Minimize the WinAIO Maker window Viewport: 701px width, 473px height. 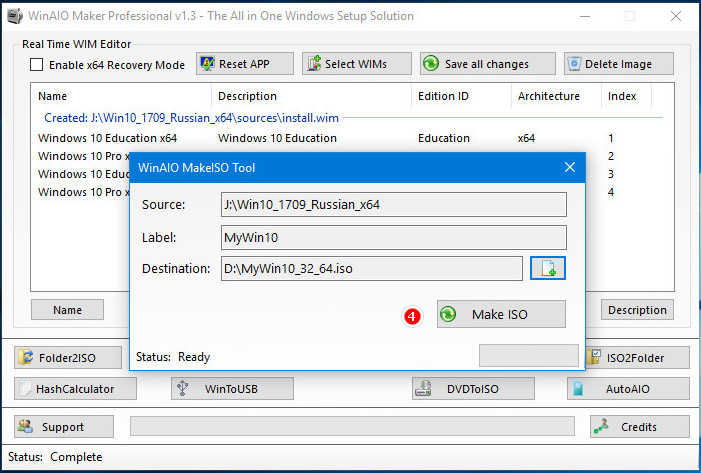click(x=585, y=16)
